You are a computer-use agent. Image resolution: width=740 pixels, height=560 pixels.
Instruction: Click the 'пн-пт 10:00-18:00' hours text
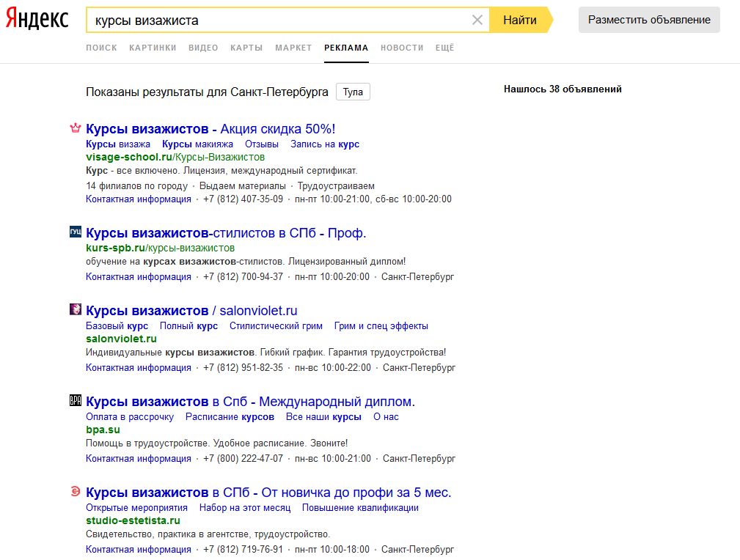tap(332, 550)
